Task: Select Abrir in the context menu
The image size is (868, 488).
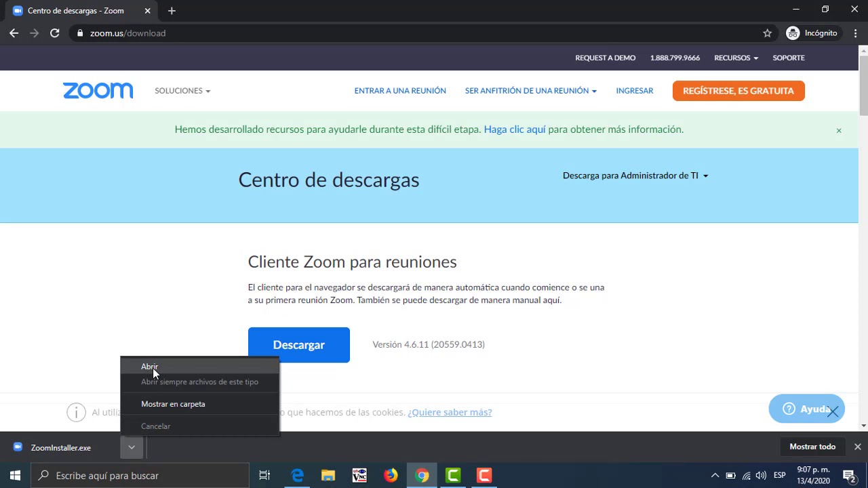Action: pyautogui.click(x=199, y=367)
